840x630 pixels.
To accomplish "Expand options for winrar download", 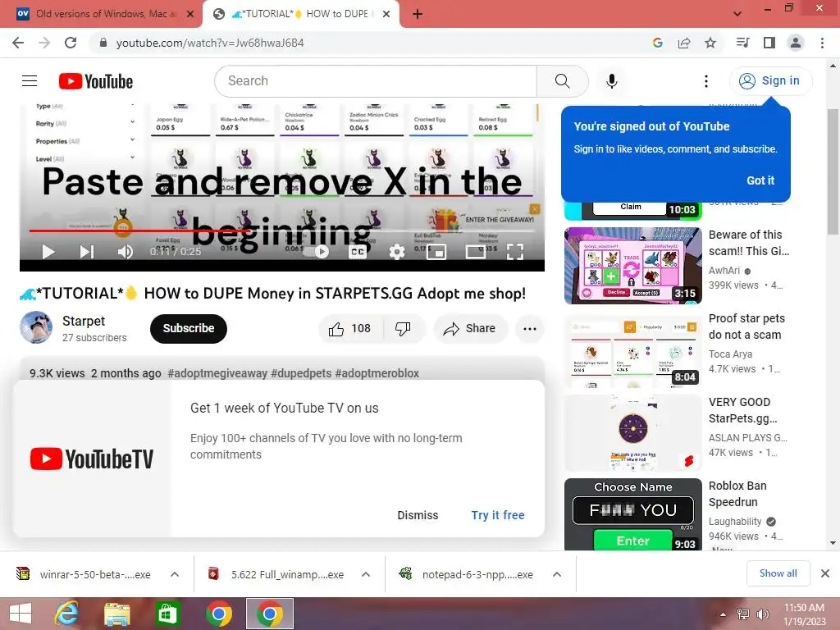I will pos(175,574).
